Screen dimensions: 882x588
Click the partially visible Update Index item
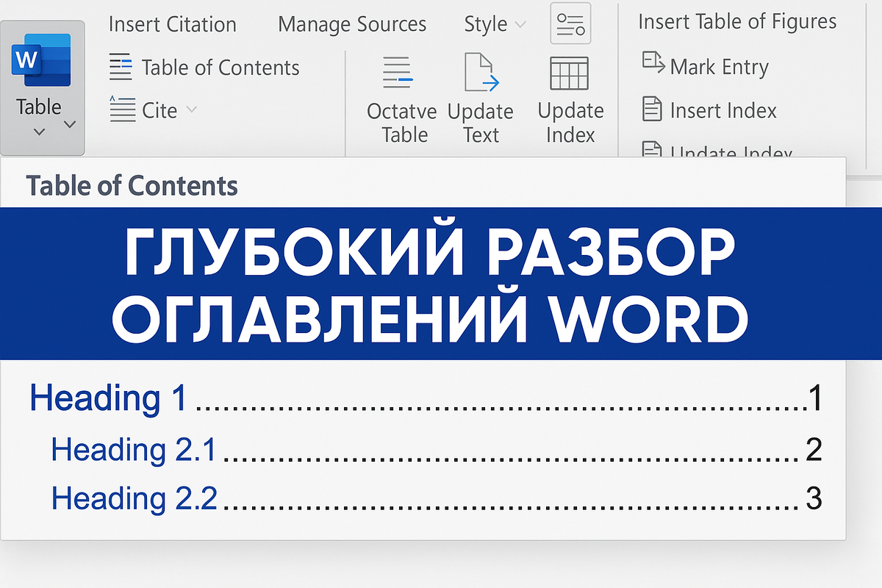718,152
